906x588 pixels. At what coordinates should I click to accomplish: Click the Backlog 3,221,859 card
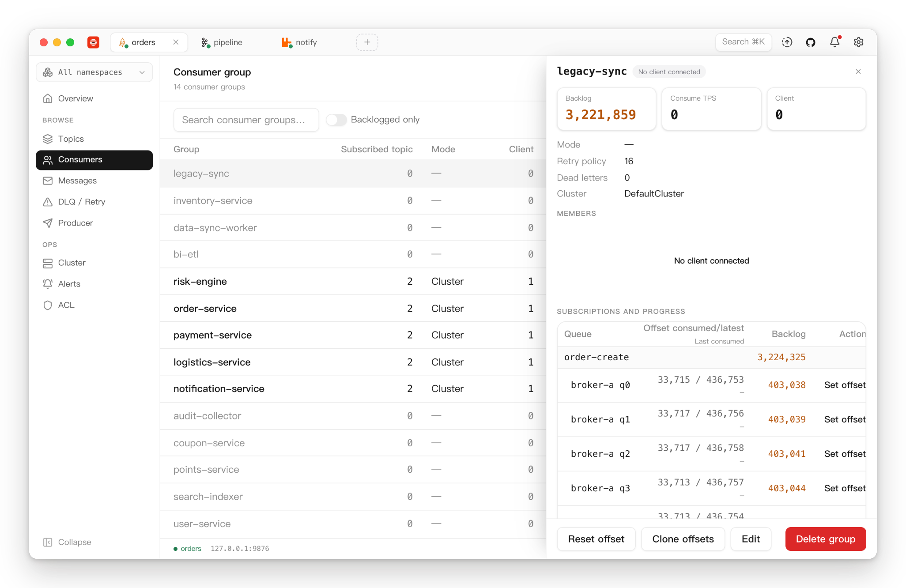pyautogui.click(x=607, y=109)
